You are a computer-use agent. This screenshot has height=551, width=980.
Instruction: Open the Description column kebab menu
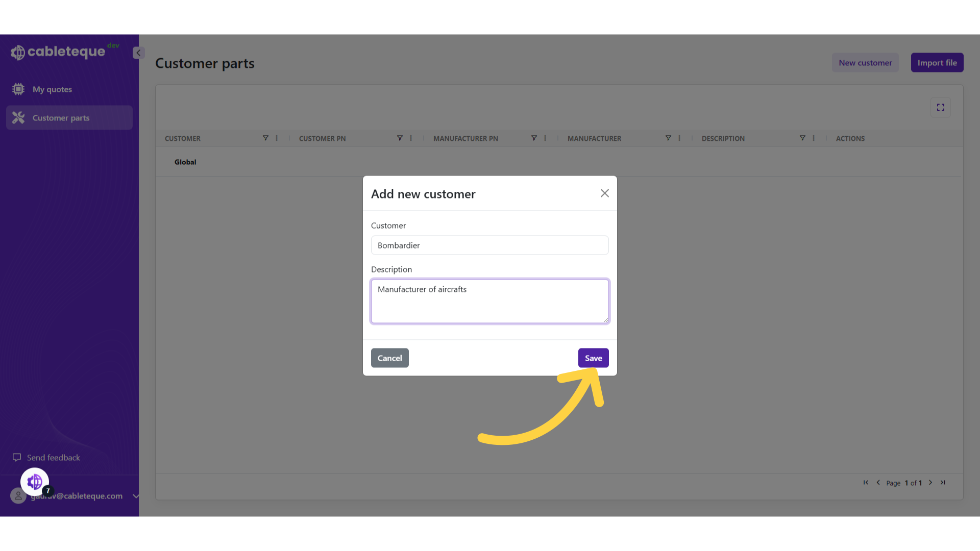tap(814, 138)
